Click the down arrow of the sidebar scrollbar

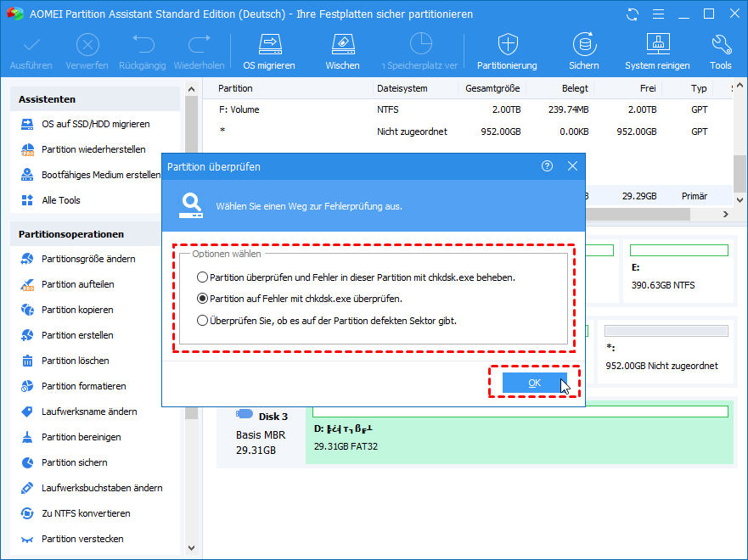coord(191,548)
